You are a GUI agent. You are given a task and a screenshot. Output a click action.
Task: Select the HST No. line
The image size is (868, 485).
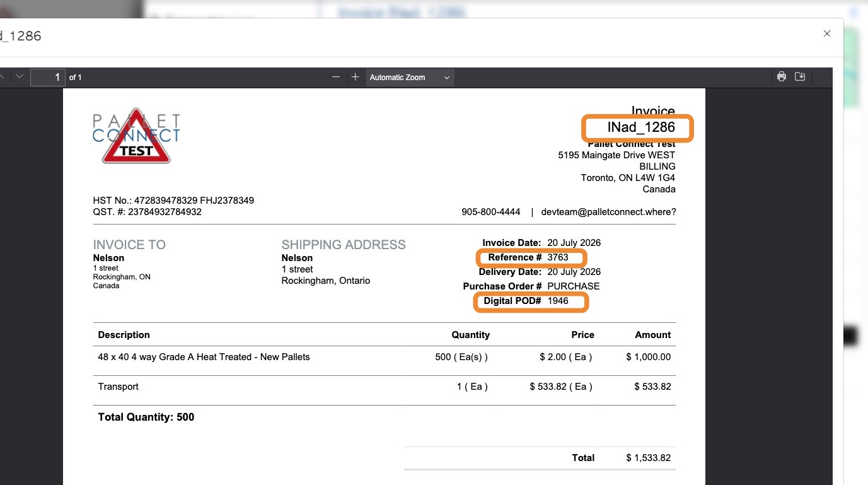click(173, 201)
